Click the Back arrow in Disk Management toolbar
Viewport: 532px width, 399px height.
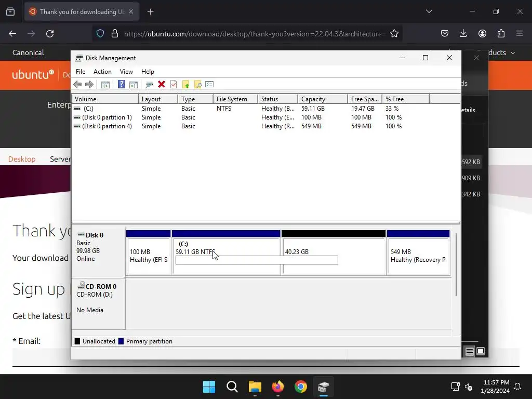pyautogui.click(x=77, y=85)
